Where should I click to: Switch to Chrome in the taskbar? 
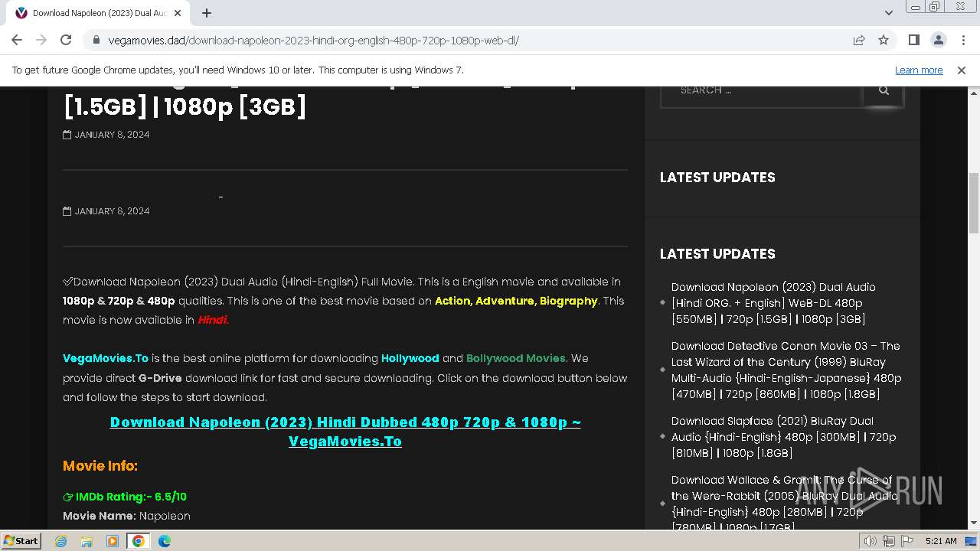139,541
